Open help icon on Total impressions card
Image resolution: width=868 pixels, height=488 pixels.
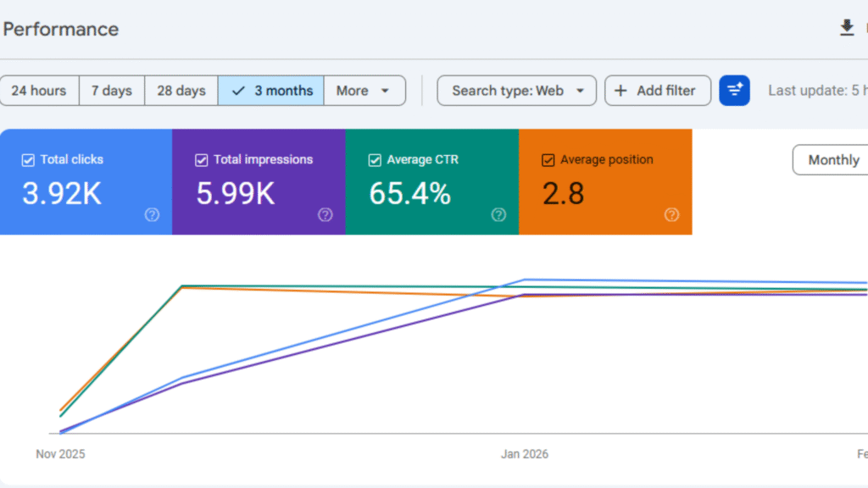[325, 215]
